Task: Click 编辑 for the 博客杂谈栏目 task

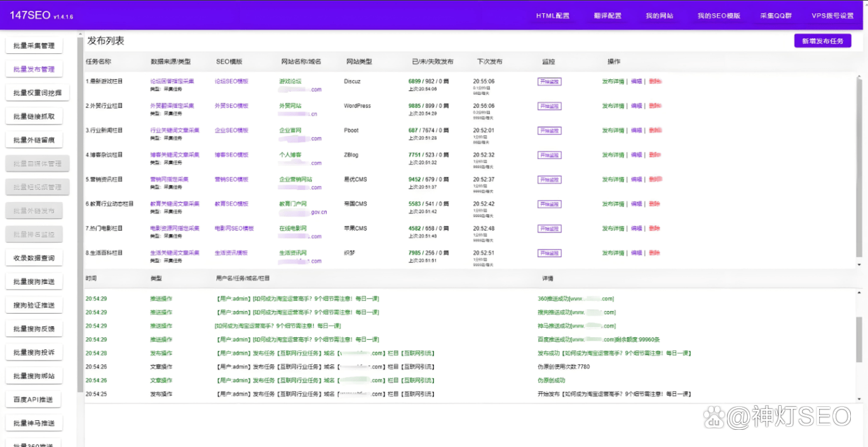Action: pyautogui.click(x=636, y=155)
